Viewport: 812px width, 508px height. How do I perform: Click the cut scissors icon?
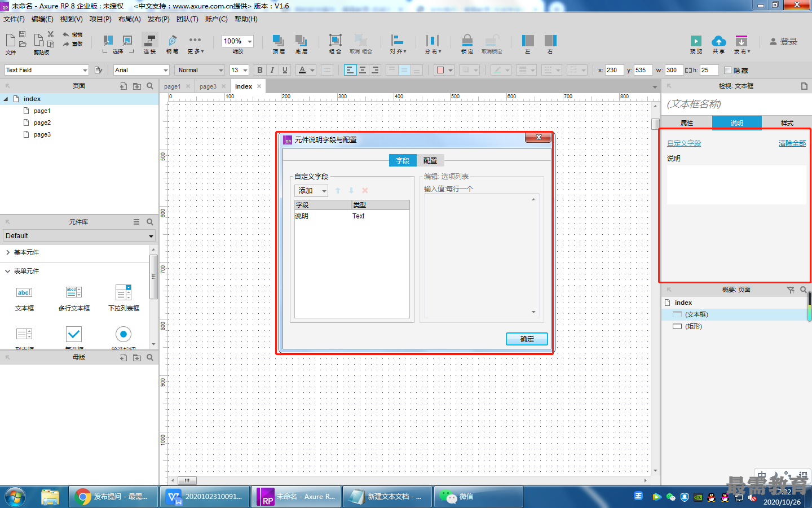pyautogui.click(x=51, y=34)
